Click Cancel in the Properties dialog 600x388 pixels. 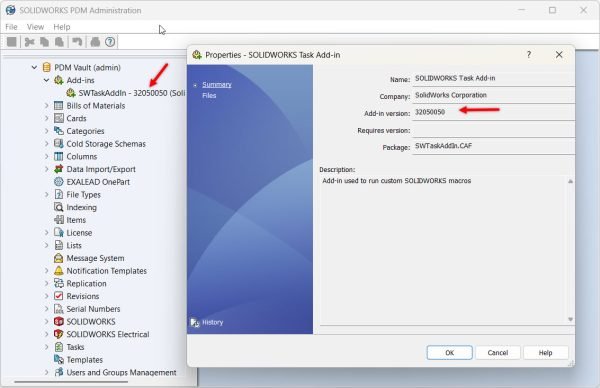pos(498,352)
